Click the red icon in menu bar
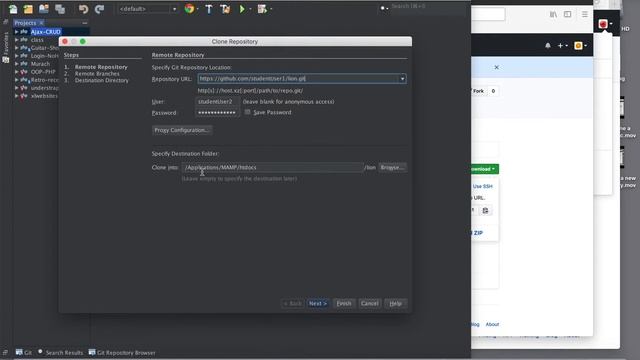640x360 pixels. point(603,24)
